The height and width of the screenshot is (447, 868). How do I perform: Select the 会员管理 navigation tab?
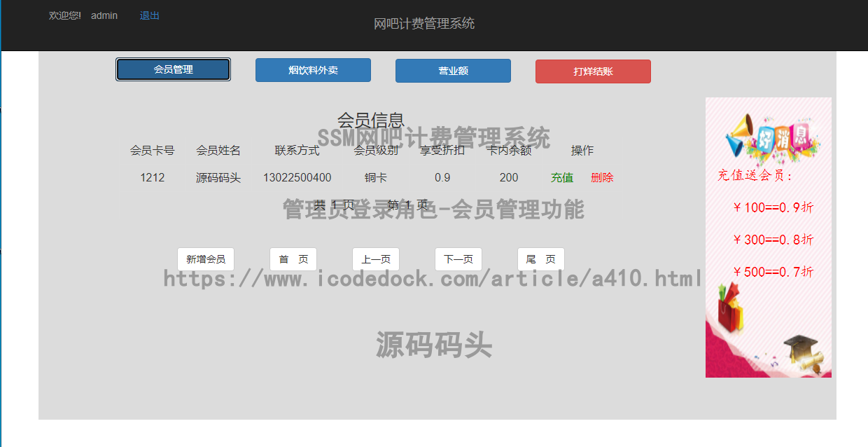click(172, 69)
